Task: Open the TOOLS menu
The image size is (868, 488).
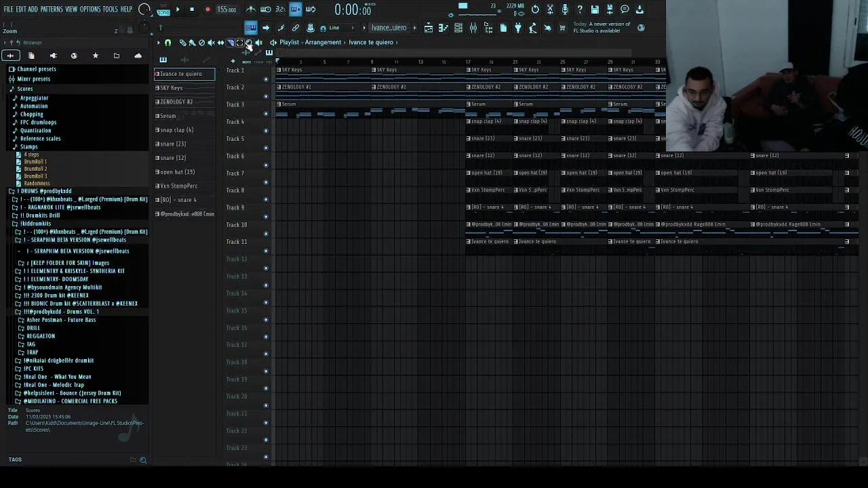Action: pos(110,9)
